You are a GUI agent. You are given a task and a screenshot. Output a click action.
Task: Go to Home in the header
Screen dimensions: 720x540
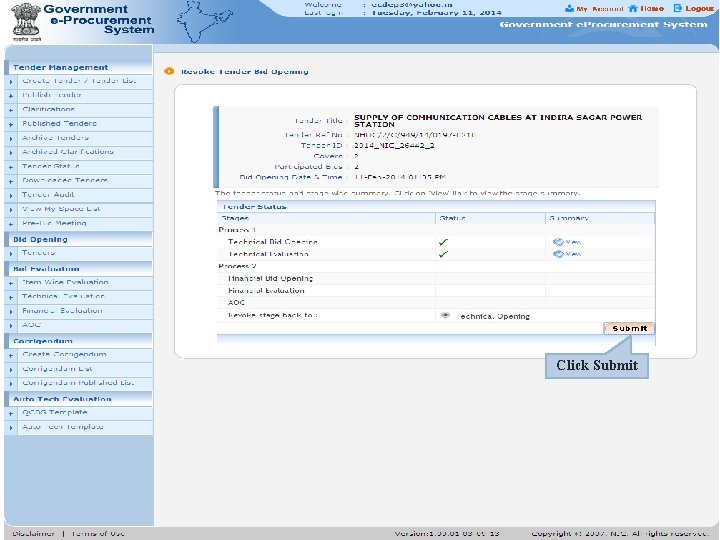[x=652, y=9]
